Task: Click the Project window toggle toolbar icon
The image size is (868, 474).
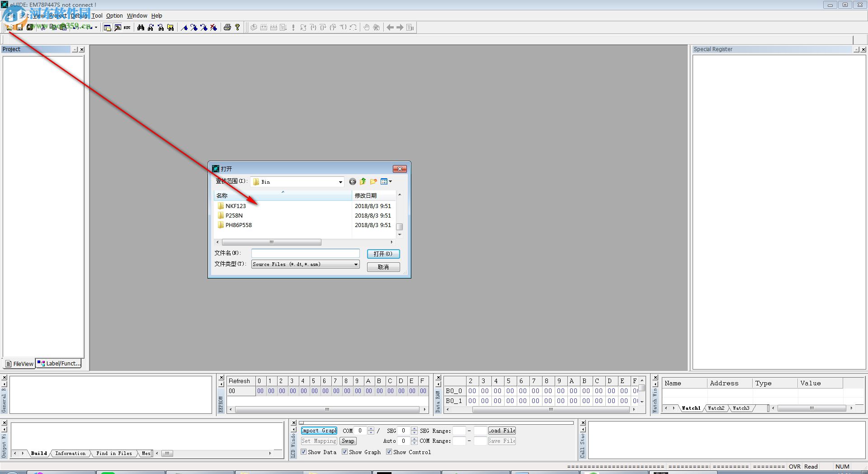Action: click(107, 28)
